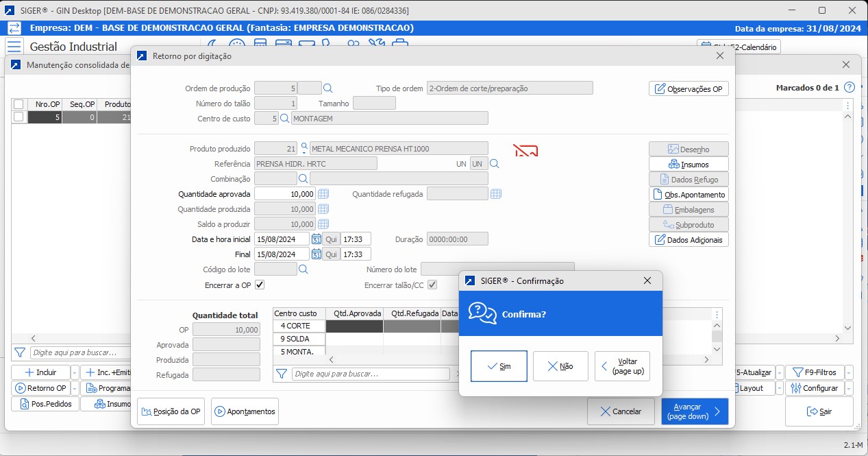This screenshot has width=868, height=456.
Task: Open Obs.Apontamento details
Action: 688,194
